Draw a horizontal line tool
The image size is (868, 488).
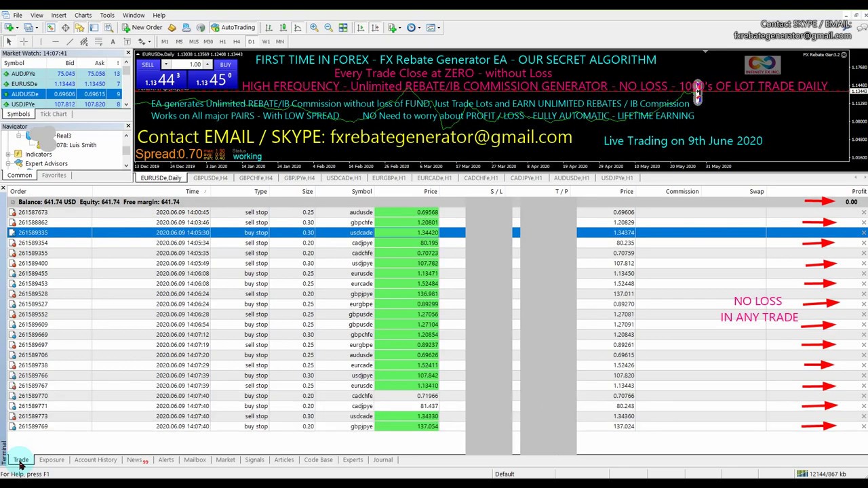point(56,42)
